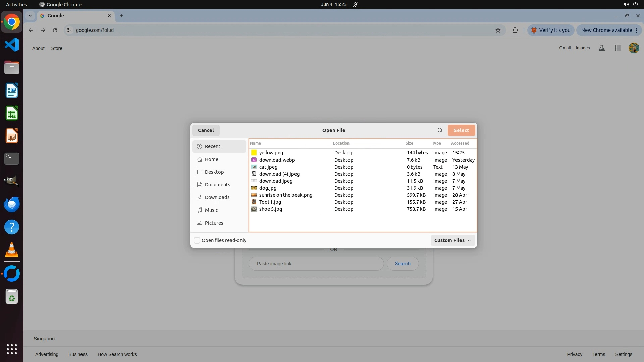Expand the Custom Files filter dropdown
Image resolution: width=644 pixels, height=362 pixels.
[452, 240]
